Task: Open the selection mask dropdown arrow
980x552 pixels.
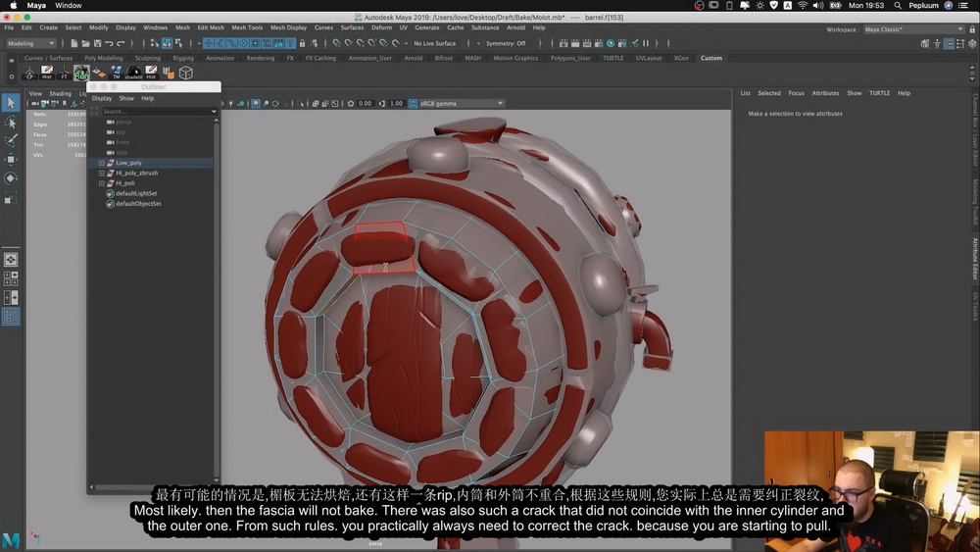Action: [199, 43]
